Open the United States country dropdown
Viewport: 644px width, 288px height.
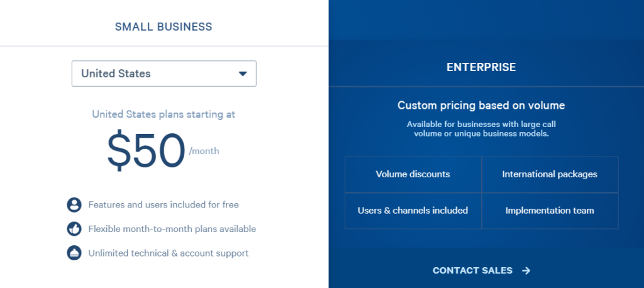coord(164,74)
